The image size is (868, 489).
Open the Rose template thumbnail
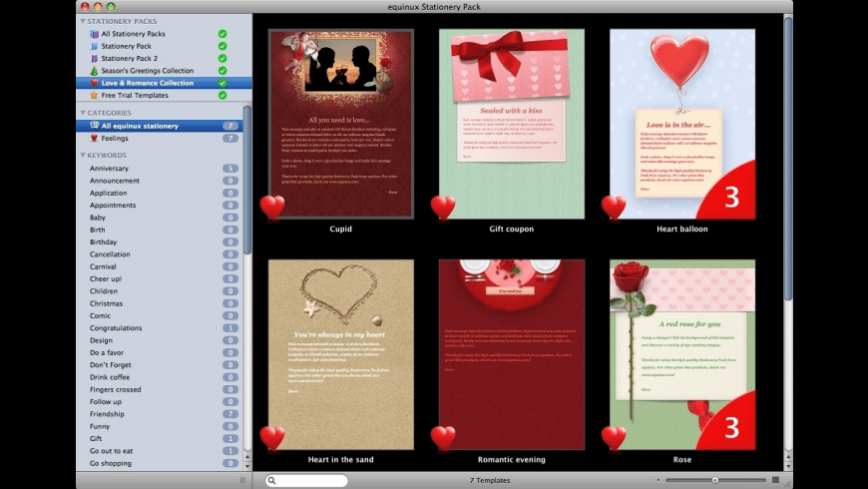[x=682, y=354]
